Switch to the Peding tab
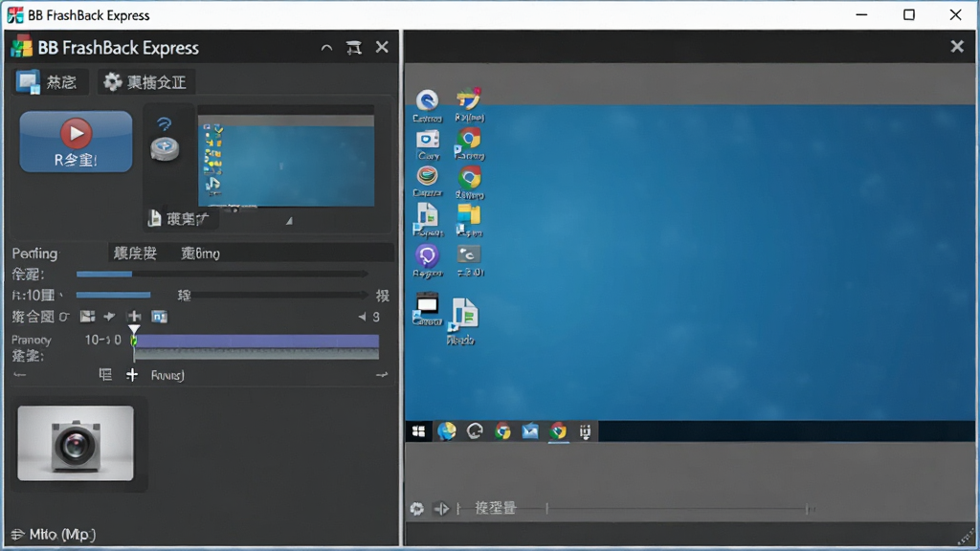The height and width of the screenshot is (551, 980). [x=35, y=253]
